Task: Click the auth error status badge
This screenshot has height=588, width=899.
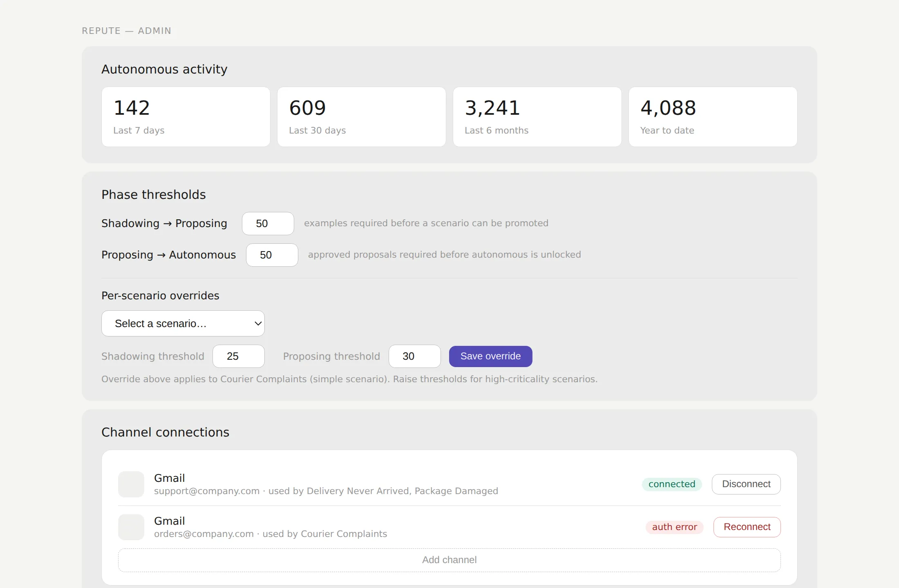Action: click(x=675, y=527)
